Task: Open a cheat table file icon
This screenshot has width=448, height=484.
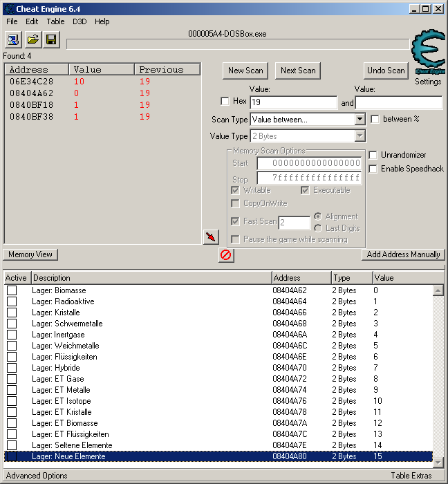Action: click(x=32, y=39)
